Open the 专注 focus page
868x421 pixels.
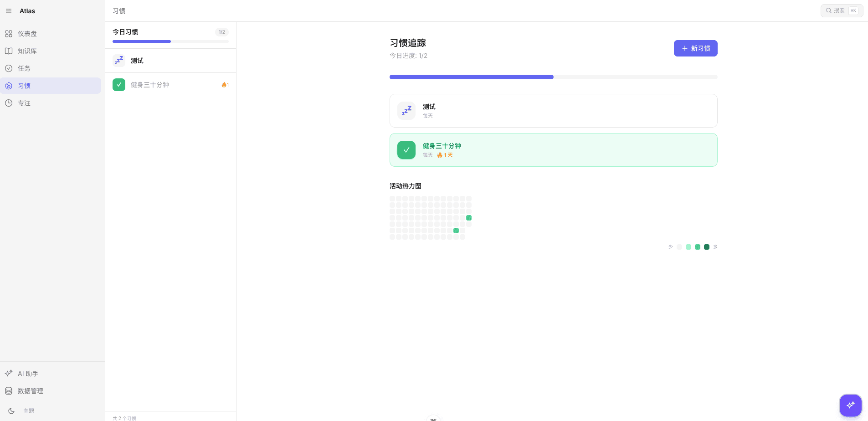tap(51, 103)
